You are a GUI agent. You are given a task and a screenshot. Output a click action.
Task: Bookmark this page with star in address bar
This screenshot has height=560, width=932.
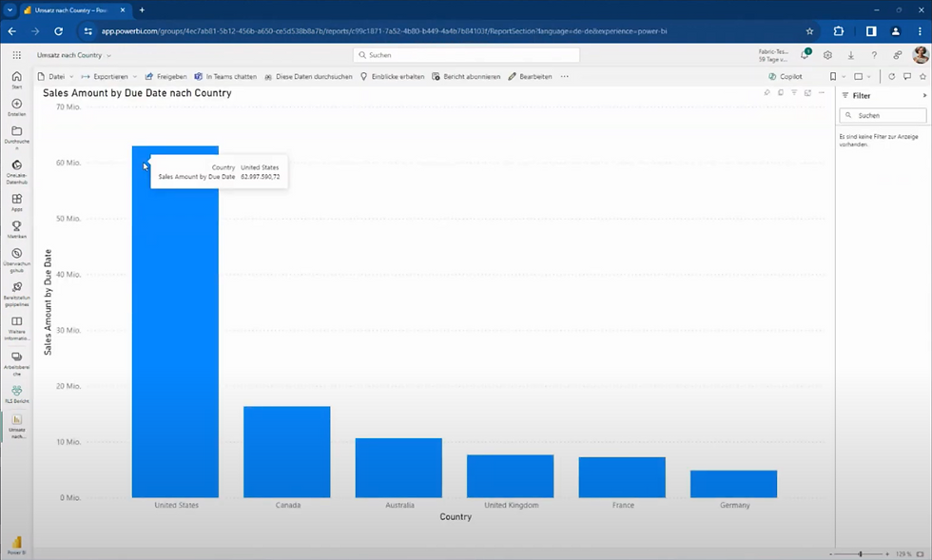coord(809,31)
